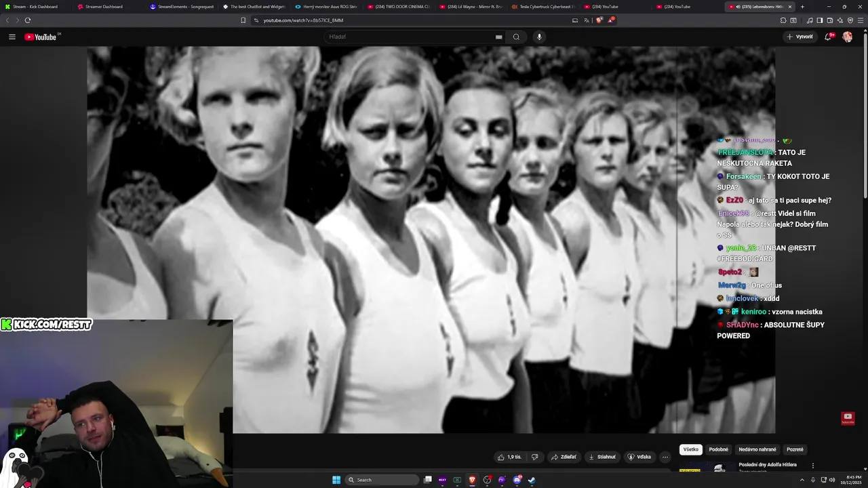This screenshot has height=488, width=868.
Task: Select the Nedávno nahrané filter chip
Action: point(757,449)
